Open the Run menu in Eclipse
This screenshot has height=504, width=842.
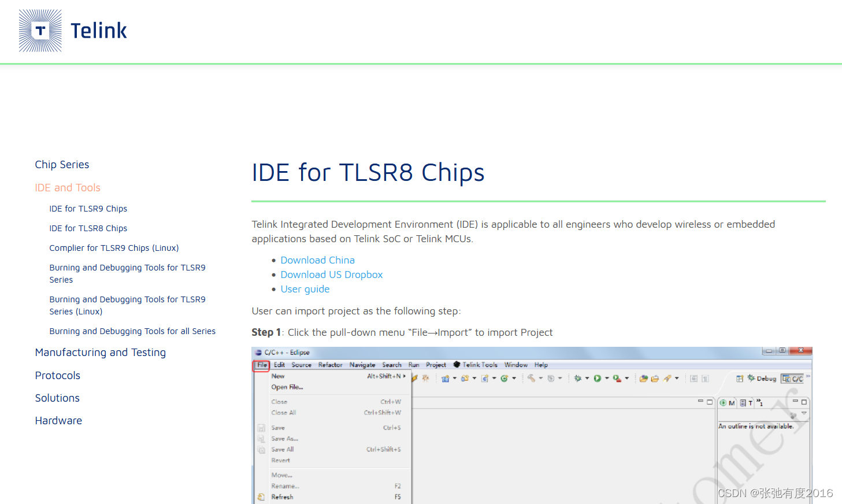coord(414,365)
